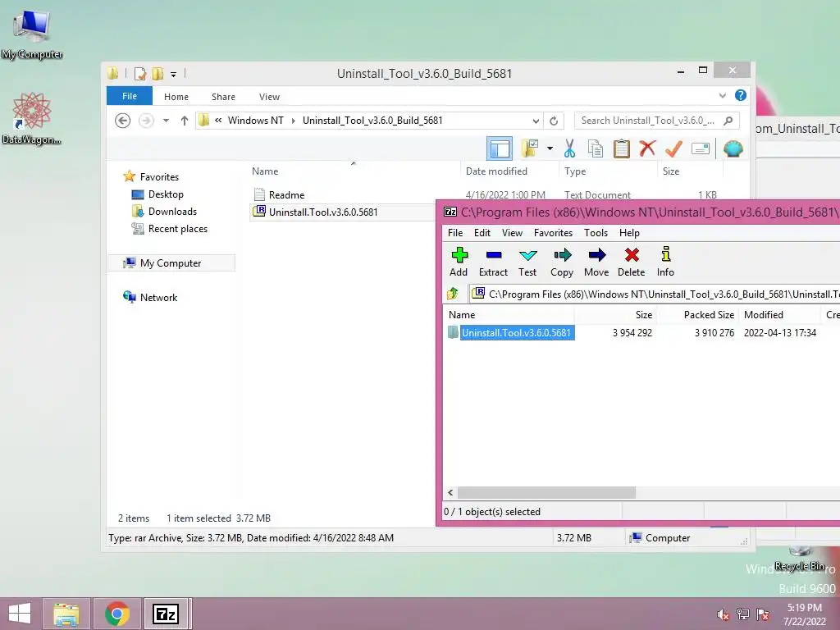The height and width of the screenshot is (630, 840).
Task: Expand folder options dropdown arrow in Explorer toolbar
Action: tap(550, 148)
